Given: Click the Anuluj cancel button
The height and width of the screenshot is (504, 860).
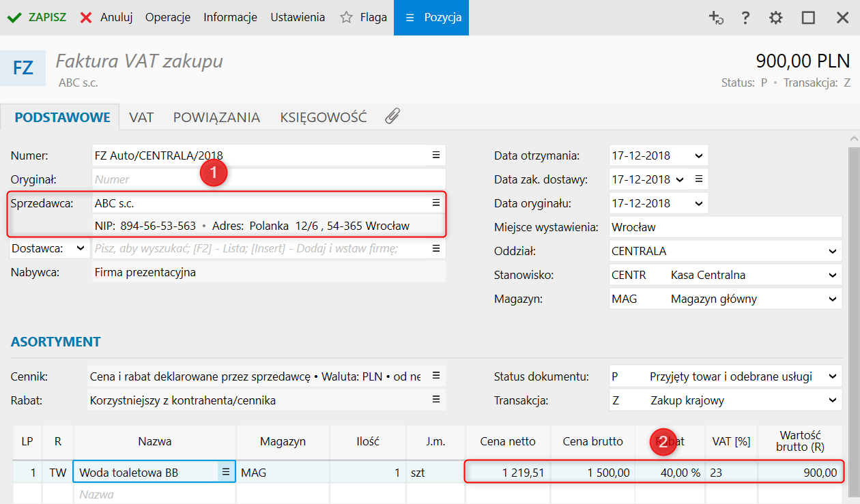Looking at the screenshot, I should tap(106, 18).
